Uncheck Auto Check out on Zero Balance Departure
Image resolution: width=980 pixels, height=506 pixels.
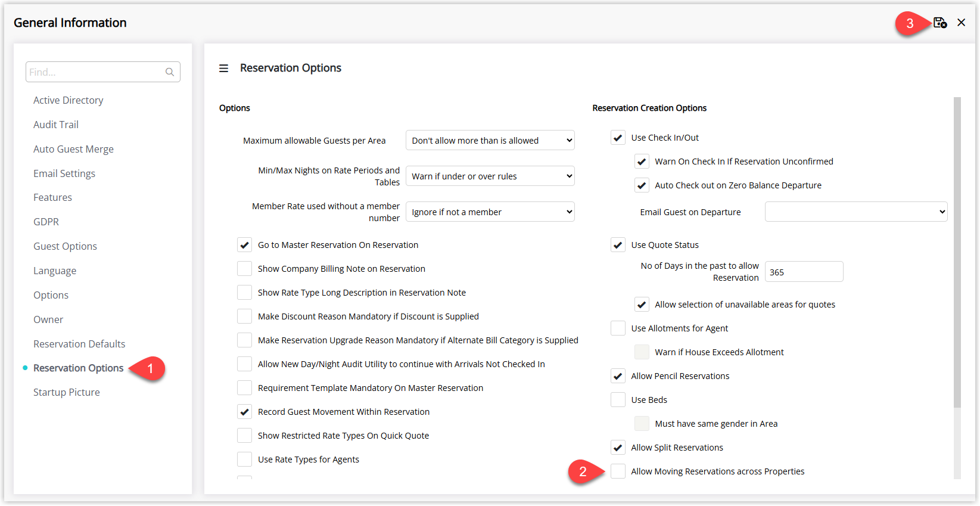(x=642, y=185)
